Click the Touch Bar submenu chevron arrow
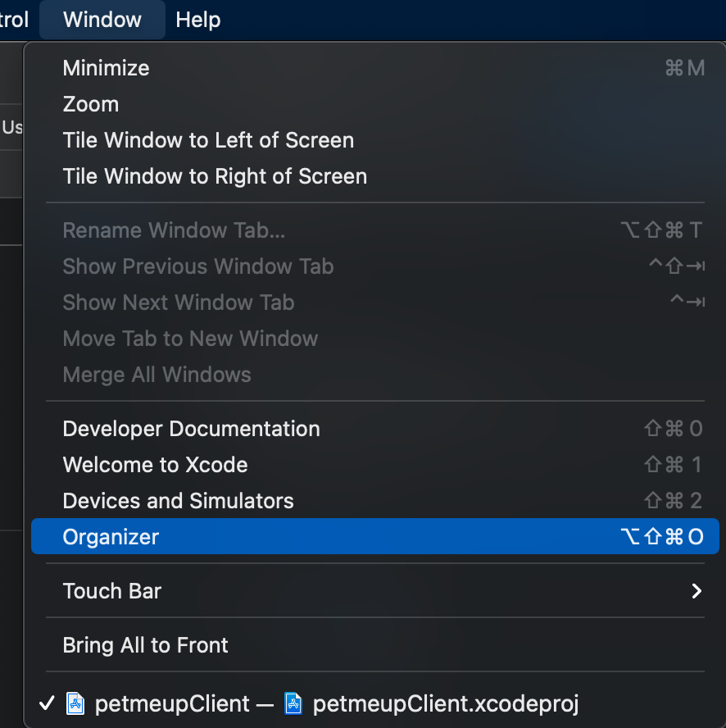The width and height of the screenshot is (726, 728). [697, 591]
